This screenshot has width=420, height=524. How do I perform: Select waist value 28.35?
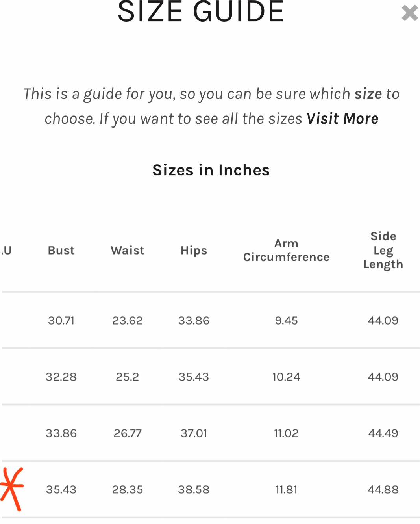click(x=128, y=490)
